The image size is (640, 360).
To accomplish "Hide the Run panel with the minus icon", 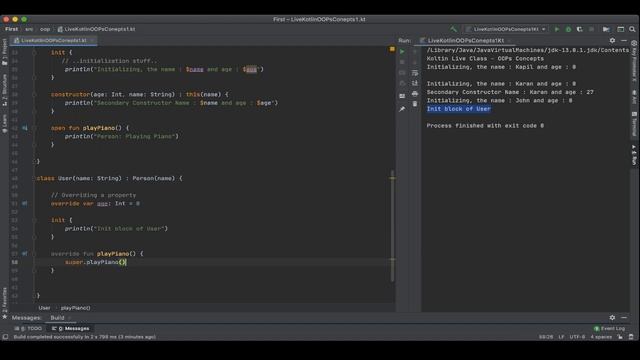I will pos(624,40).
